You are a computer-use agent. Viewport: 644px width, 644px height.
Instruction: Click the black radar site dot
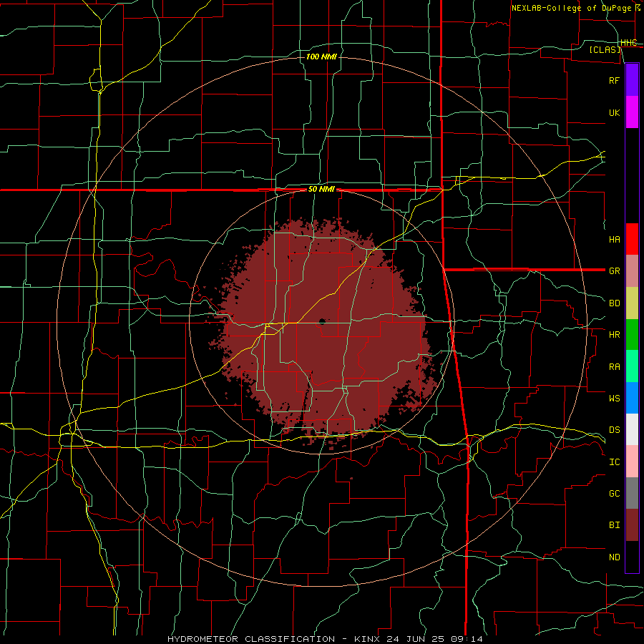click(x=322, y=321)
